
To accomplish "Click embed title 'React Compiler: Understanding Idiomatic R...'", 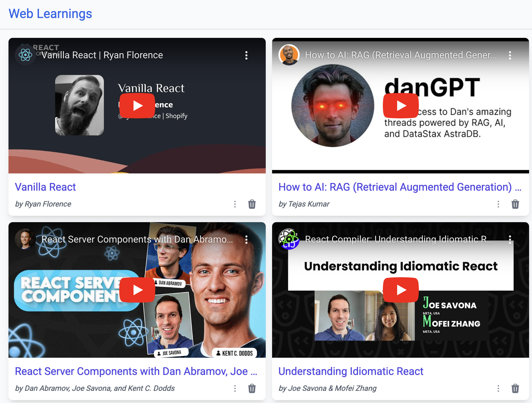I will coord(399,239).
